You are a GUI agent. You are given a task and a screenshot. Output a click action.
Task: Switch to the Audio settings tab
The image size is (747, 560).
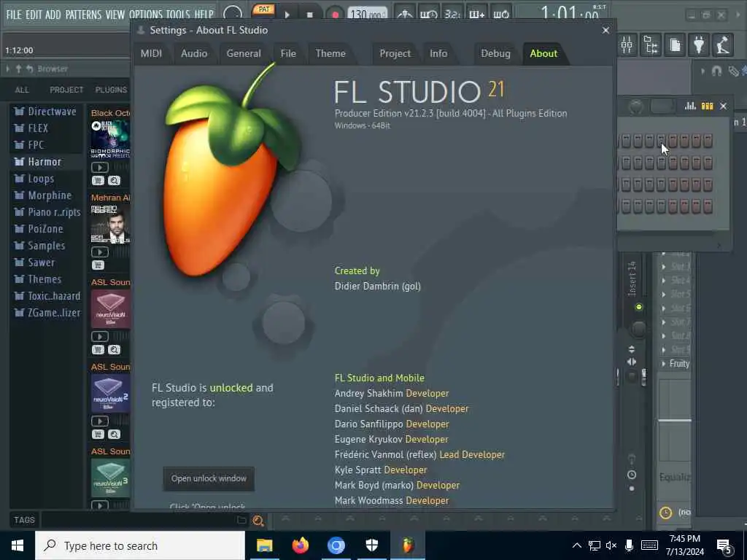tap(194, 53)
